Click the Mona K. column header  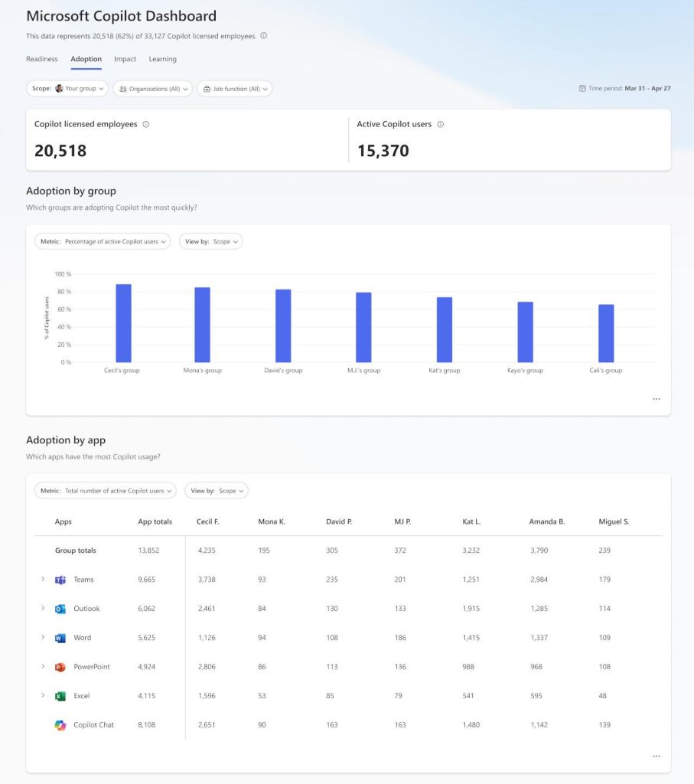272,521
